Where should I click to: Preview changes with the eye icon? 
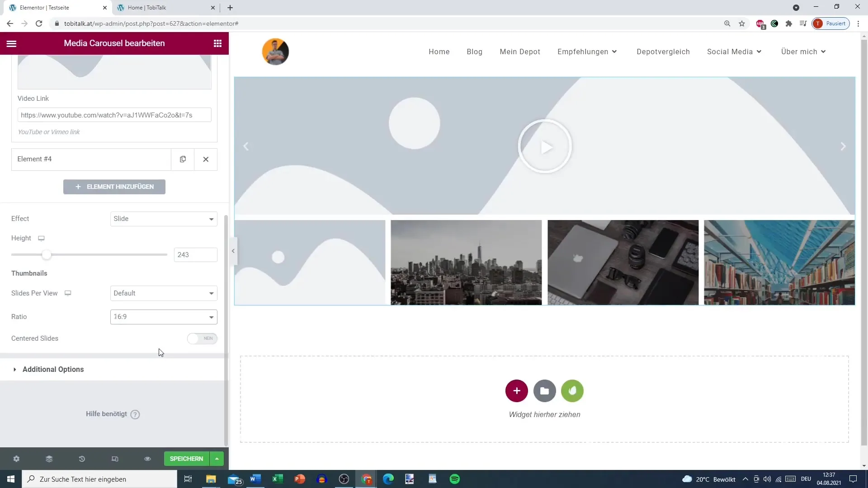pos(147,459)
